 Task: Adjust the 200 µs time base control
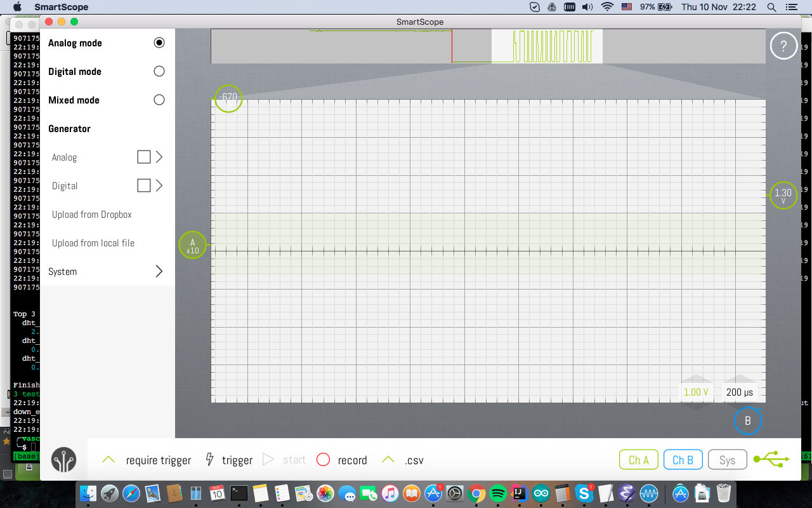click(739, 392)
